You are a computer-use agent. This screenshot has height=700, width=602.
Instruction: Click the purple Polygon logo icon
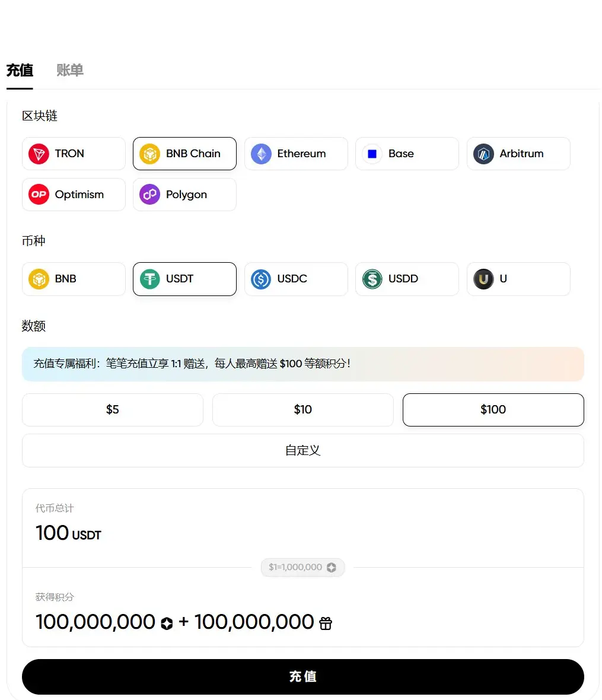pos(150,195)
